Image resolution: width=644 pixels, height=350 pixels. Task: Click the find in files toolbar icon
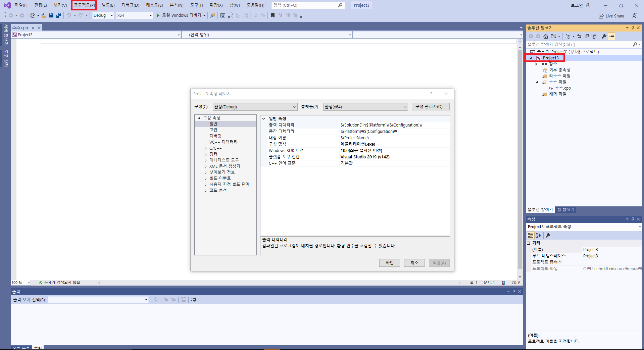click(213, 15)
